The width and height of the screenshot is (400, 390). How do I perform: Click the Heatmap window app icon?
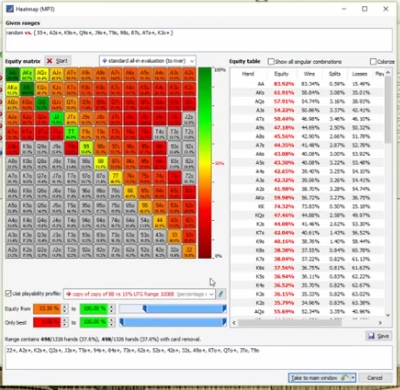point(10,9)
